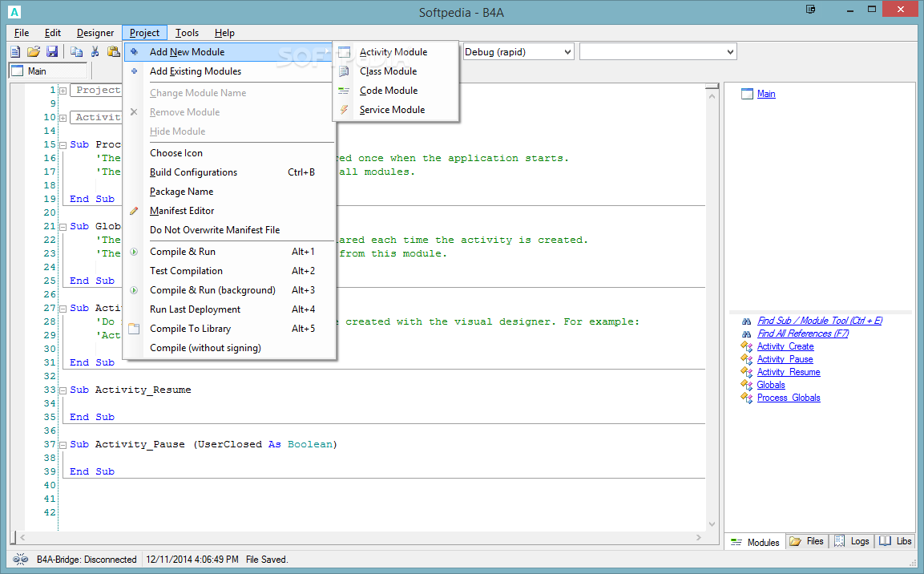
Task: Collapse Sub Activity_Create on line 27
Action: click(63, 308)
